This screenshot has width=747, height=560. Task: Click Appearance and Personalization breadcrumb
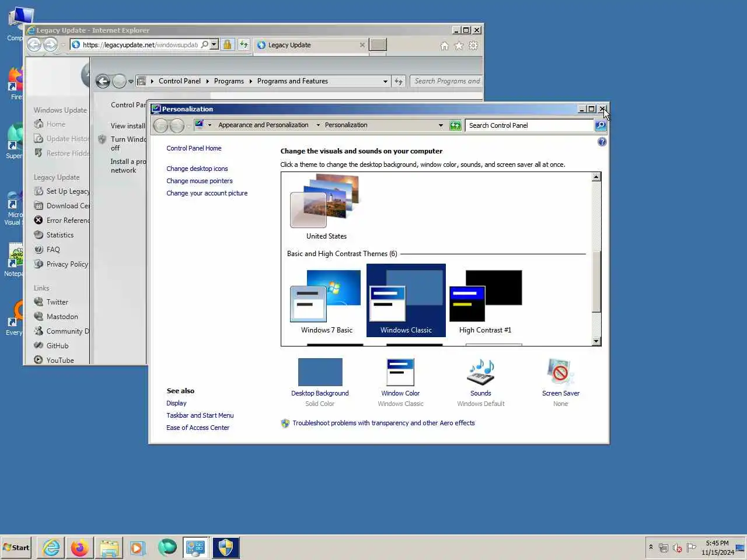(x=263, y=125)
